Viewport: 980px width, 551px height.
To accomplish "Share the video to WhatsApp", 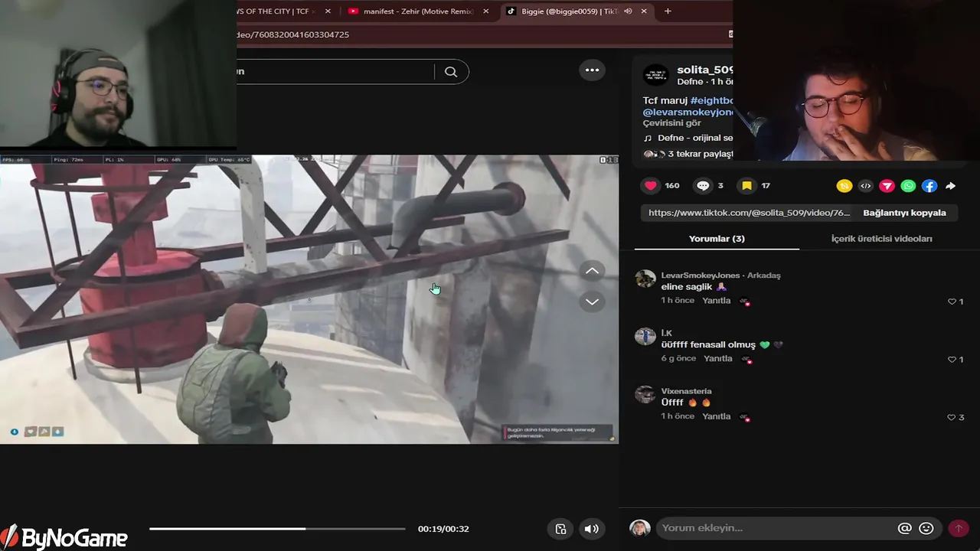I will click(x=908, y=186).
